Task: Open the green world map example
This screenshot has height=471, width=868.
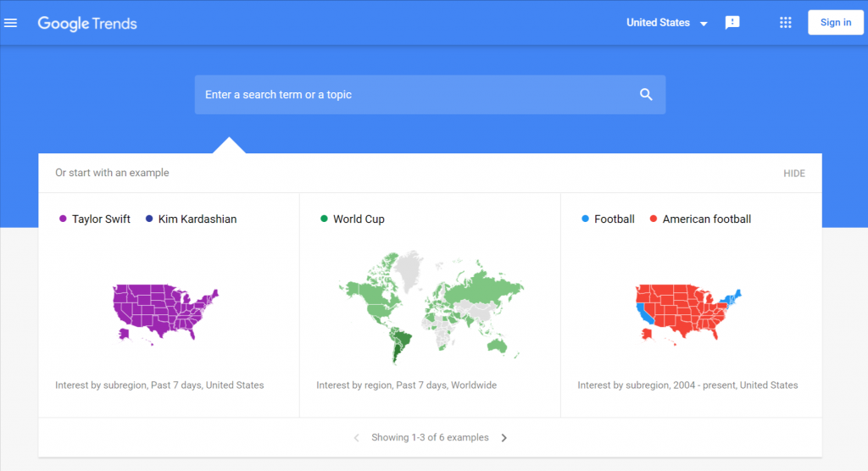Action: pos(431,308)
